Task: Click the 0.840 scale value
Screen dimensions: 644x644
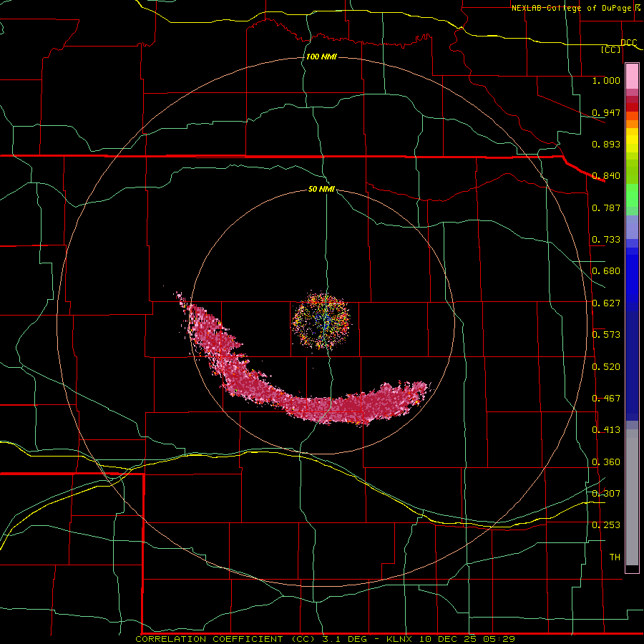Action: point(606,176)
